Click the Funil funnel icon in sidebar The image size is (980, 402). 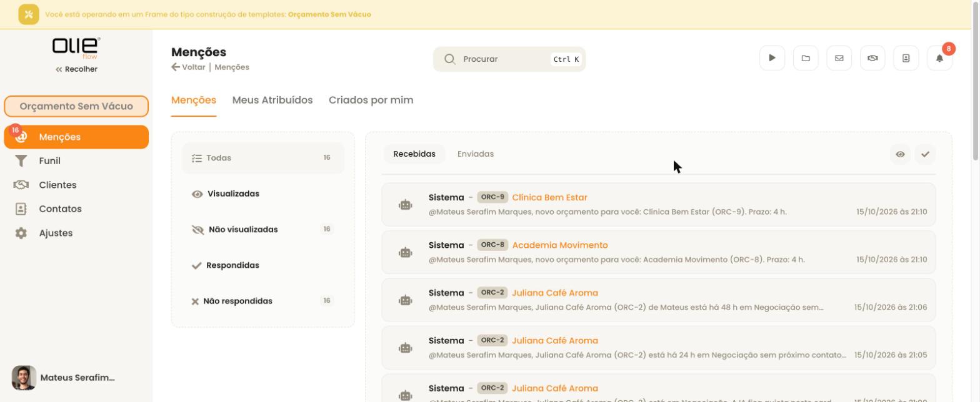(21, 161)
